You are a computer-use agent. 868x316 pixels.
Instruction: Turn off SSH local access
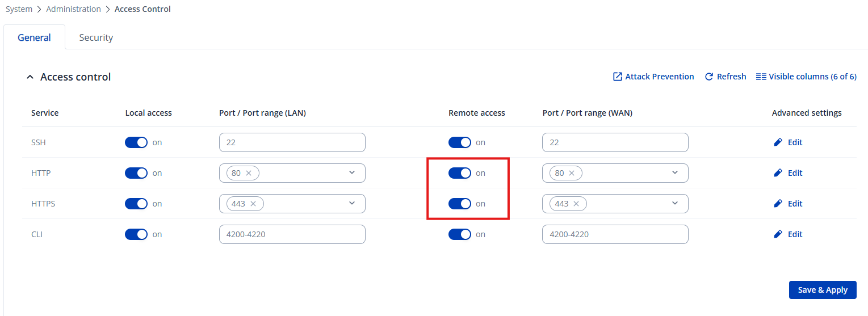[x=136, y=142]
